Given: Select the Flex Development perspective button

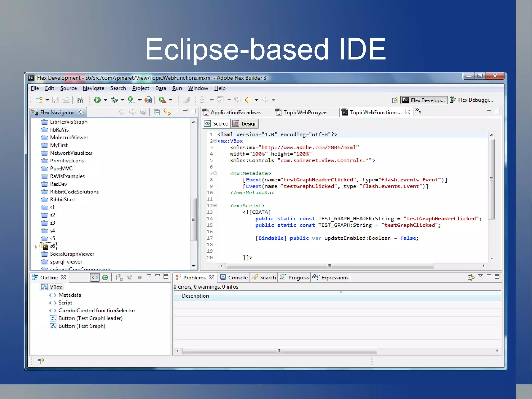Looking at the screenshot, I should coord(424,100).
